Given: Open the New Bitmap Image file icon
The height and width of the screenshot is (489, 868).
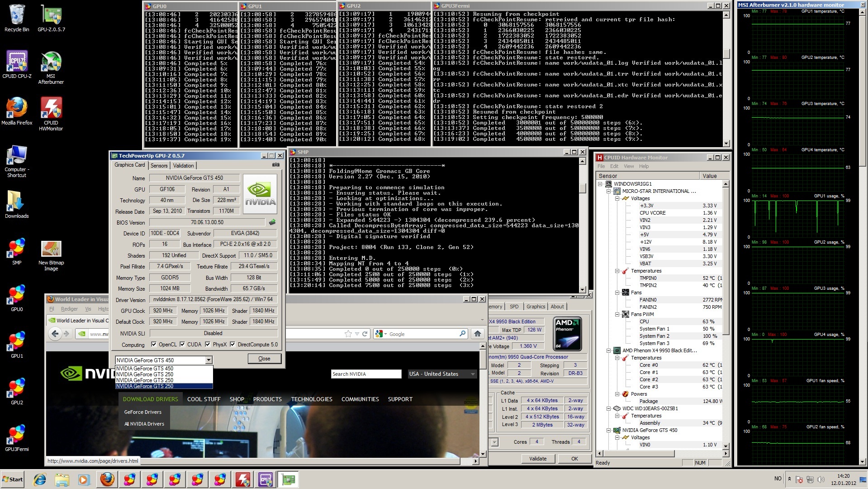Looking at the screenshot, I should [51, 254].
